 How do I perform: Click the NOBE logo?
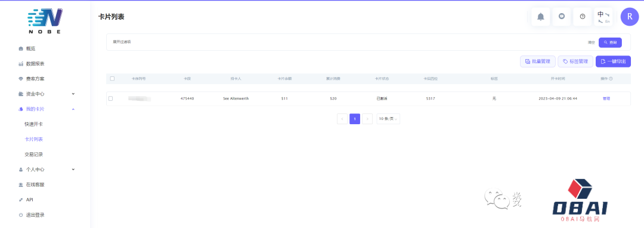(x=45, y=20)
